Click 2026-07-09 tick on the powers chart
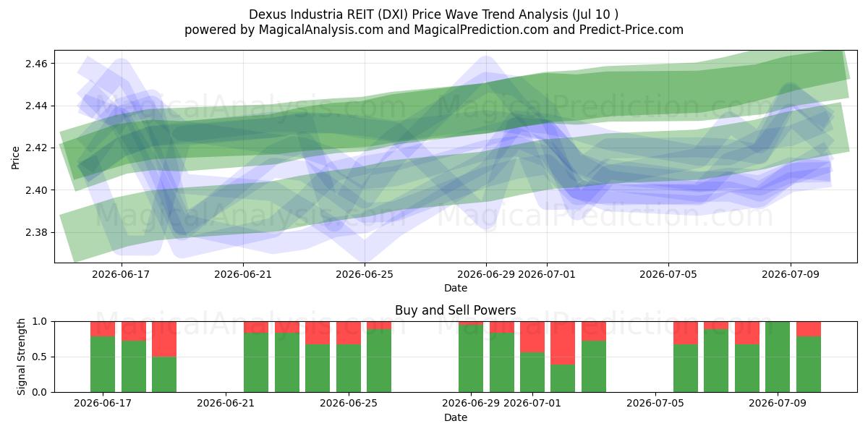The height and width of the screenshot is (434, 868). point(778,404)
